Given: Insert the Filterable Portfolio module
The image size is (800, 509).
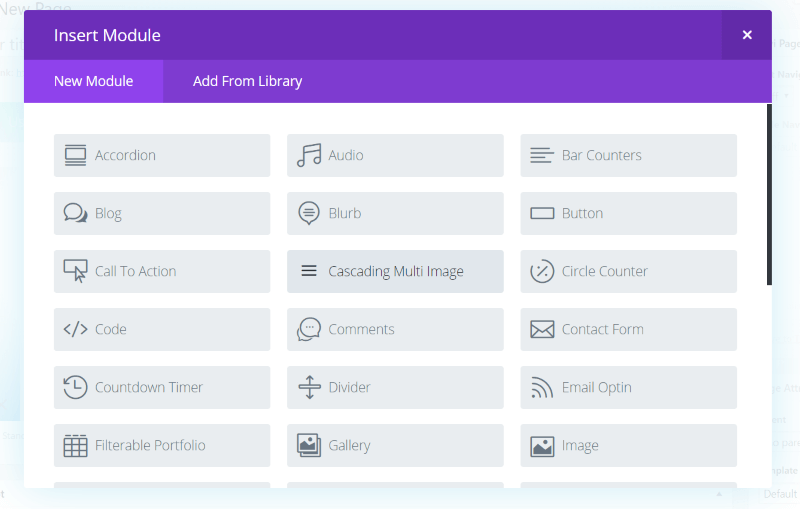Looking at the screenshot, I should click(x=162, y=445).
